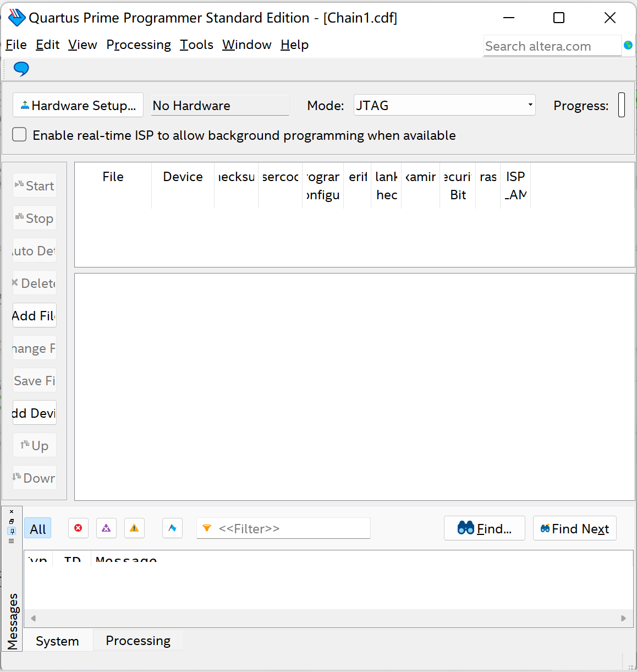Click the orange filter funnel icon
637x672 pixels.
click(x=207, y=528)
